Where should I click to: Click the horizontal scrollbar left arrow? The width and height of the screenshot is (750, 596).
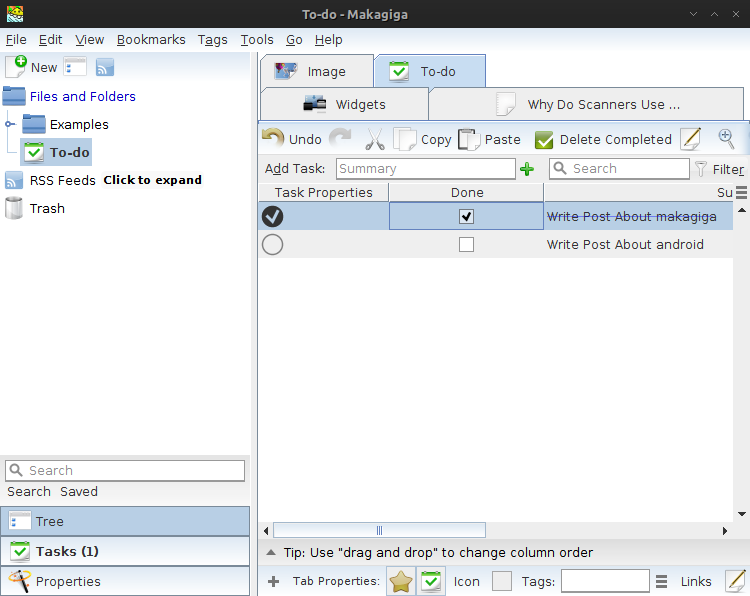[x=266, y=531]
